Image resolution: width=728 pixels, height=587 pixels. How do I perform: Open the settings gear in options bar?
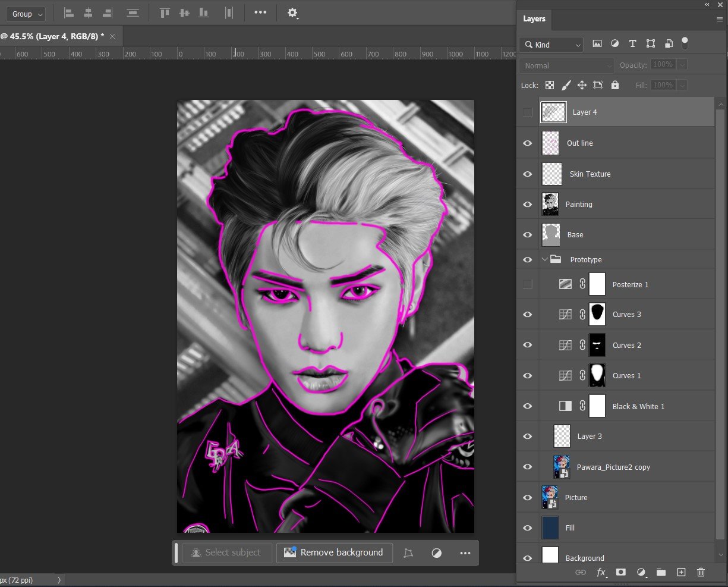click(292, 13)
